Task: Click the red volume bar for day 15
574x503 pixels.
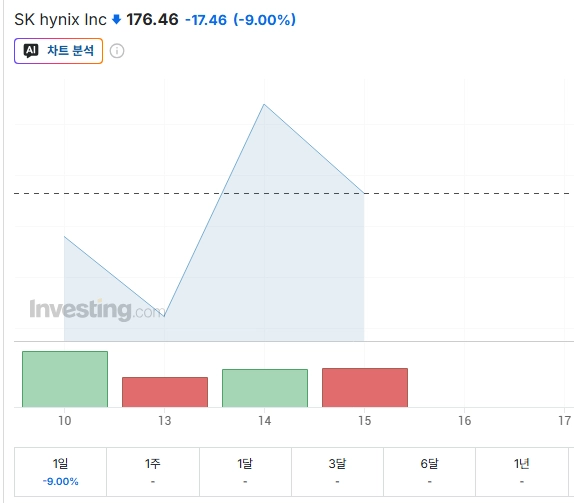Action: pyautogui.click(x=365, y=387)
